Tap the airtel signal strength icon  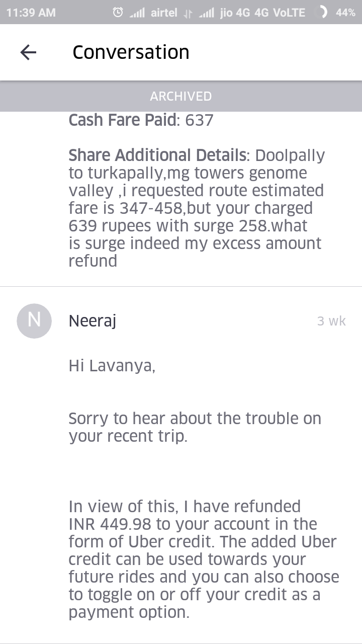pyautogui.click(x=138, y=13)
